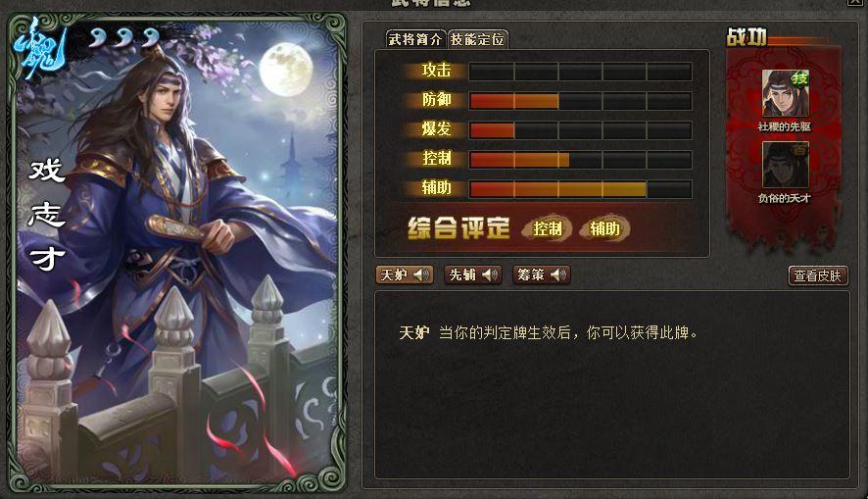
Task: Click the third magatama health icon
Action: click(151, 37)
